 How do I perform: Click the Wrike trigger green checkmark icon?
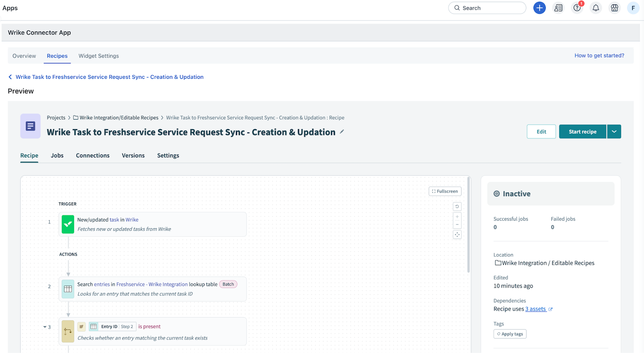point(68,224)
